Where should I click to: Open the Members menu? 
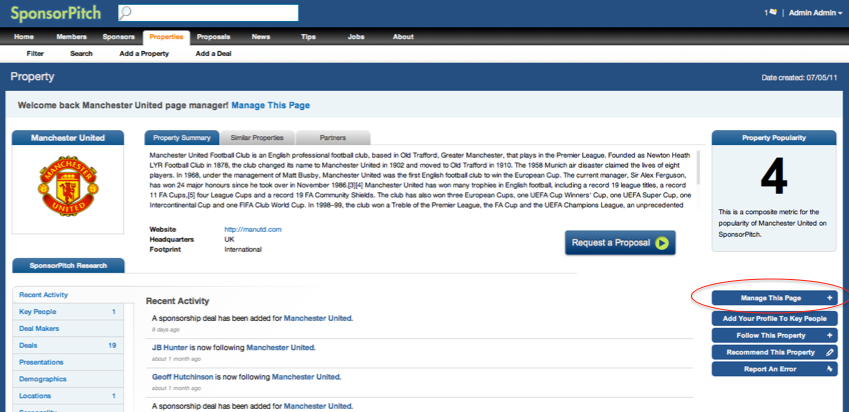pyautogui.click(x=71, y=37)
